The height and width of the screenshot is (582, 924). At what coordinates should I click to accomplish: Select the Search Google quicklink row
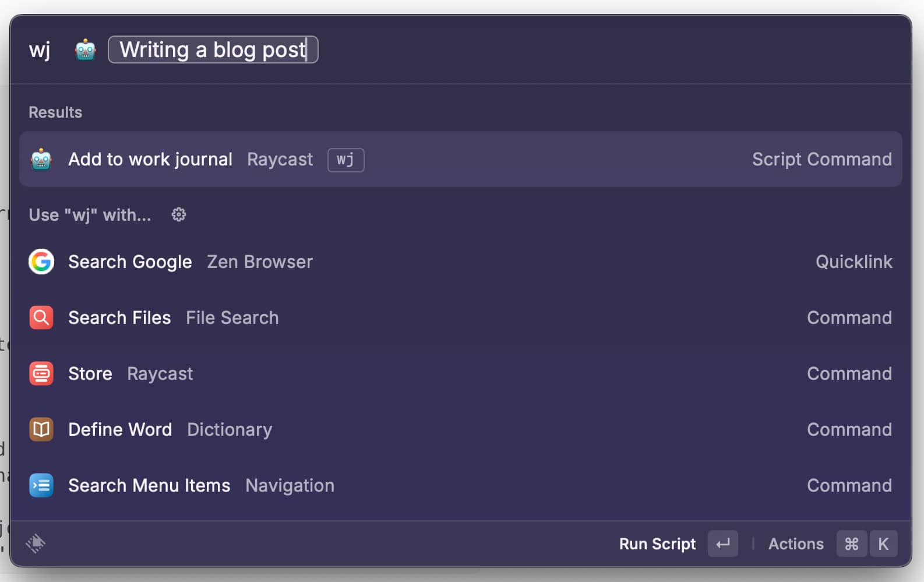tap(461, 262)
